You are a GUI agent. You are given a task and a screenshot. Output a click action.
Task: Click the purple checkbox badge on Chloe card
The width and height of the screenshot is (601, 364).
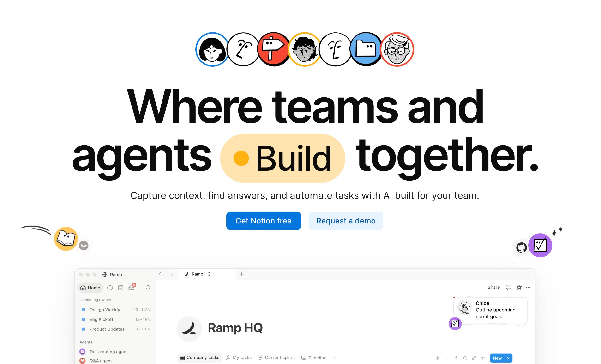click(455, 324)
